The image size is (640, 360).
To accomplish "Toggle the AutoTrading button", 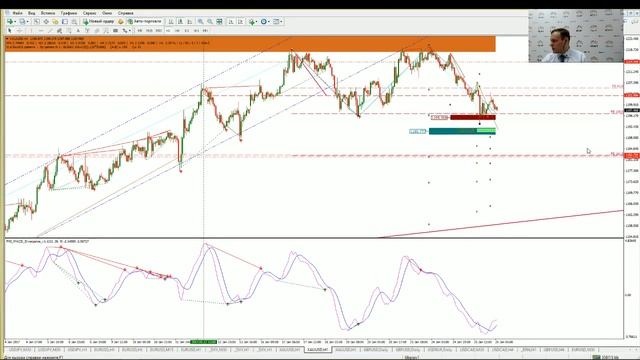I will pos(144,21).
